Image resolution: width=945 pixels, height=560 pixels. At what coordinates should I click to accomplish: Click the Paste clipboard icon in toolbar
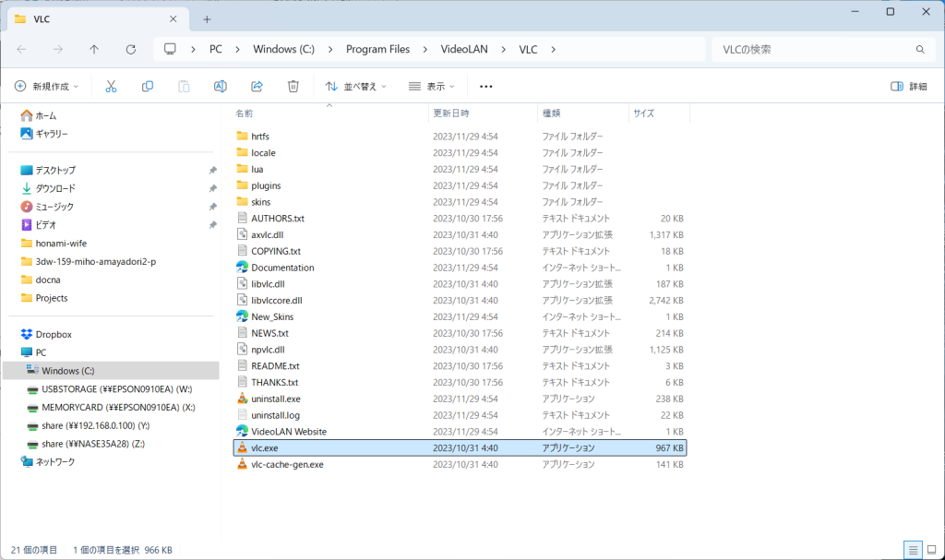[184, 86]
